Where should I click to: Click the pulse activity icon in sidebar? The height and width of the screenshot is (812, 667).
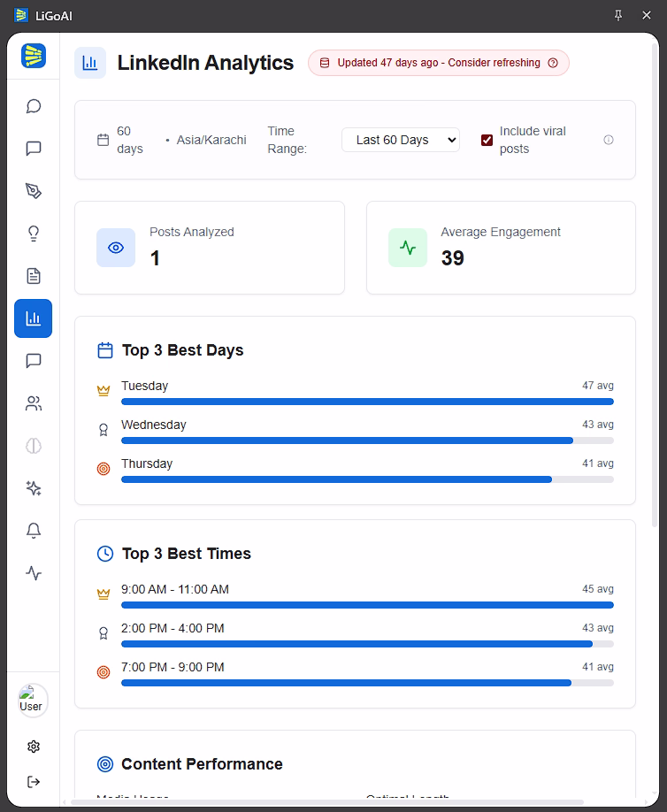(x=34, y=573)
